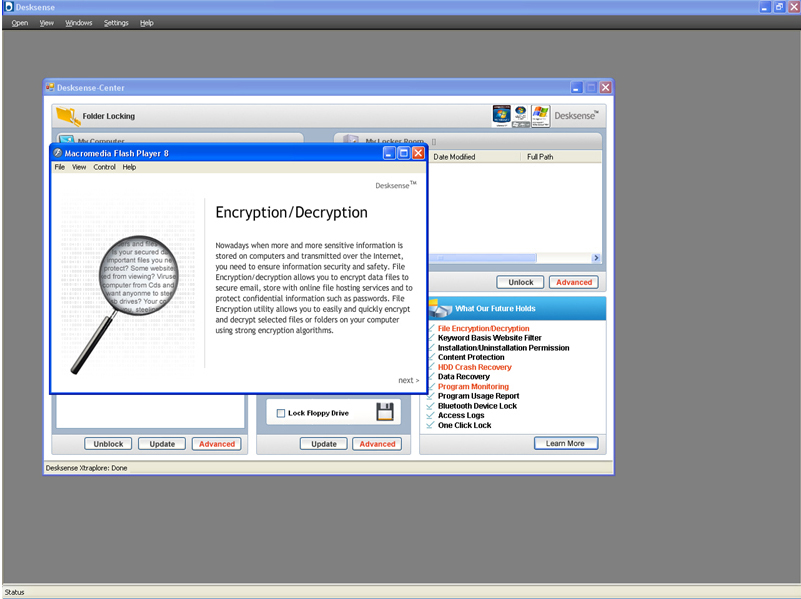Open the View menu in Desksense main window
Image resolution: width=801 pixels, height=599 pixels.
coord(46,22)
